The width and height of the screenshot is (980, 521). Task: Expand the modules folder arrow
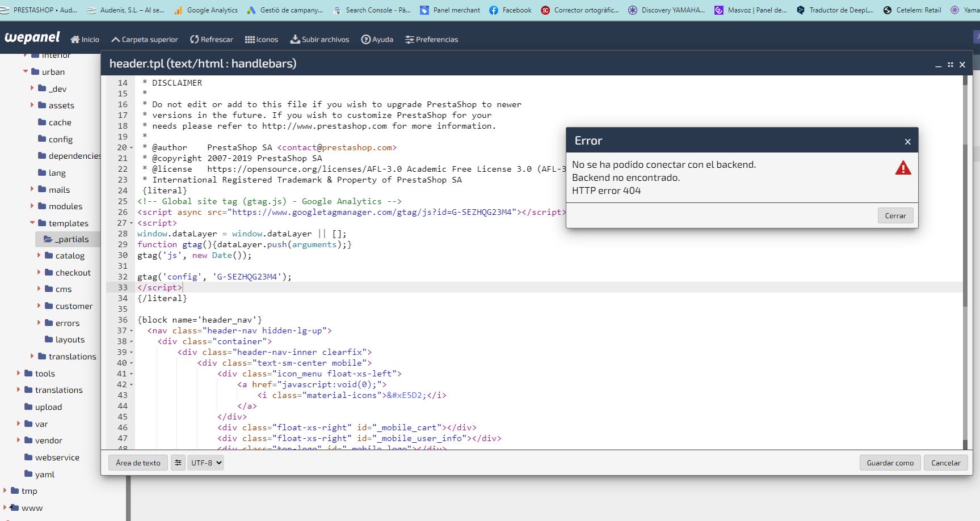(32, 206)
